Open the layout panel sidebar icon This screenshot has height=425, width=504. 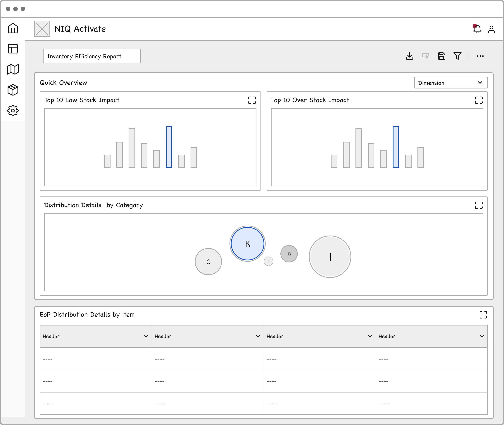pyautogui.click(x=13, y=49)
